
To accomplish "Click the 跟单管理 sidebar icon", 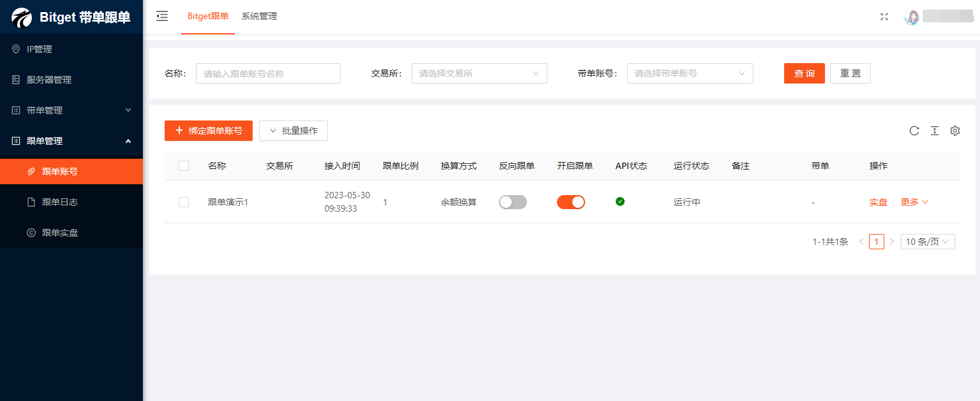I will tap(16, 141).
